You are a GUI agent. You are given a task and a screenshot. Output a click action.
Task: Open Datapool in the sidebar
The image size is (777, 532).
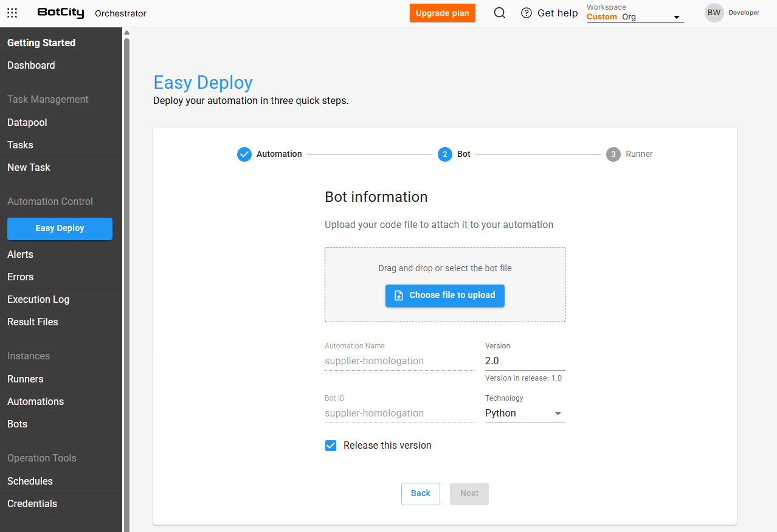point(61,123)
